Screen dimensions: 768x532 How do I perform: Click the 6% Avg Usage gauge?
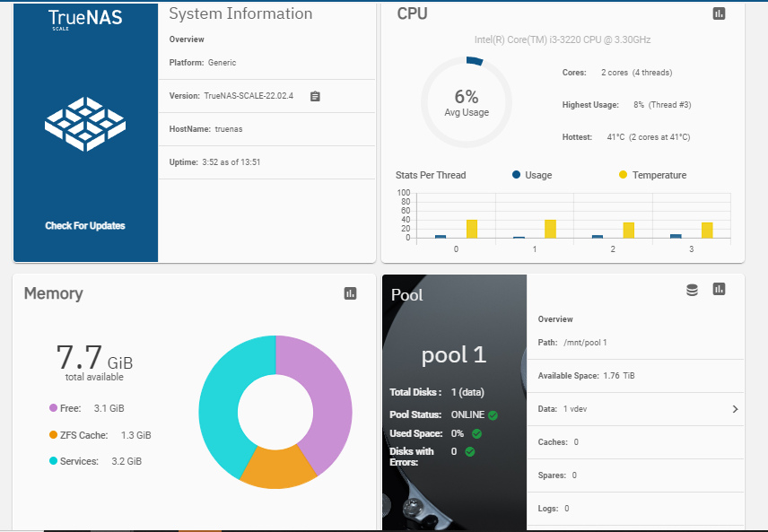pyautogui.click(x=467, y=102)
